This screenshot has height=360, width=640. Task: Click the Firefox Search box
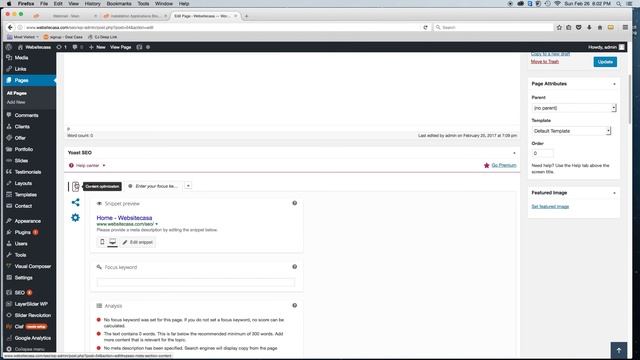pos(493,27)
